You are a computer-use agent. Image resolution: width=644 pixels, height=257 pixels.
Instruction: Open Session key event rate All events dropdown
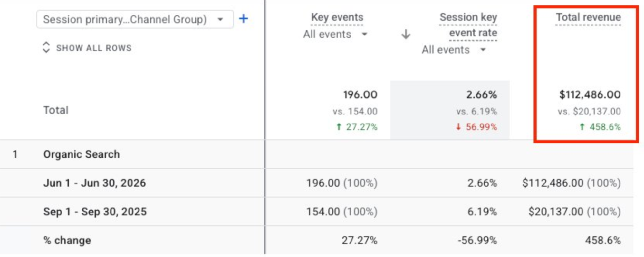click(x=454, y=50)
